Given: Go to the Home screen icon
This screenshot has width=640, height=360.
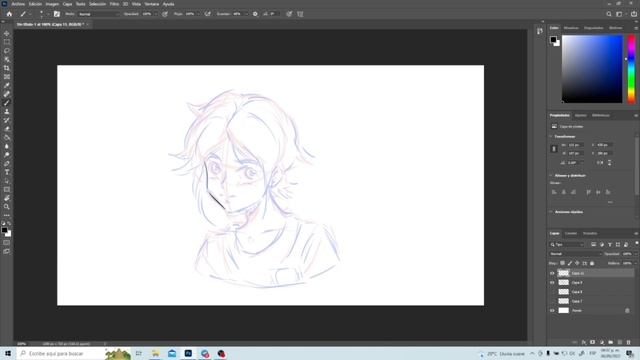Looking at the screenshot, I should coord(9,14).
